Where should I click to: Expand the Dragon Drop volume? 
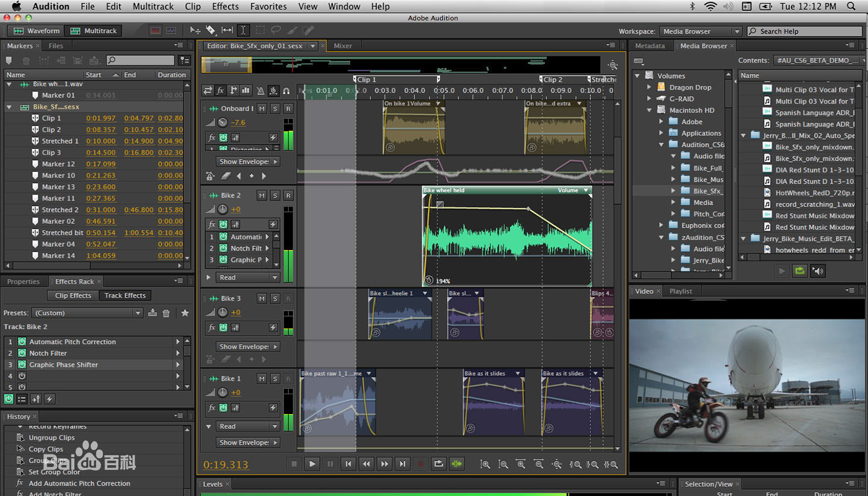coord(649,87)
